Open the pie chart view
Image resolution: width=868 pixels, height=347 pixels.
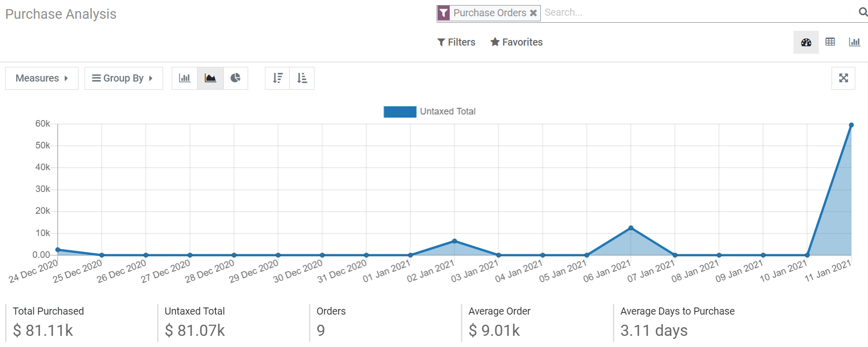point(236,78)
